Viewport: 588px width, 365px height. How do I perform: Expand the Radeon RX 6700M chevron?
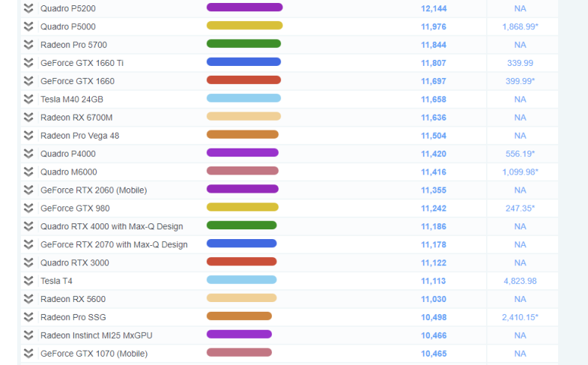[x=28, y=118]
